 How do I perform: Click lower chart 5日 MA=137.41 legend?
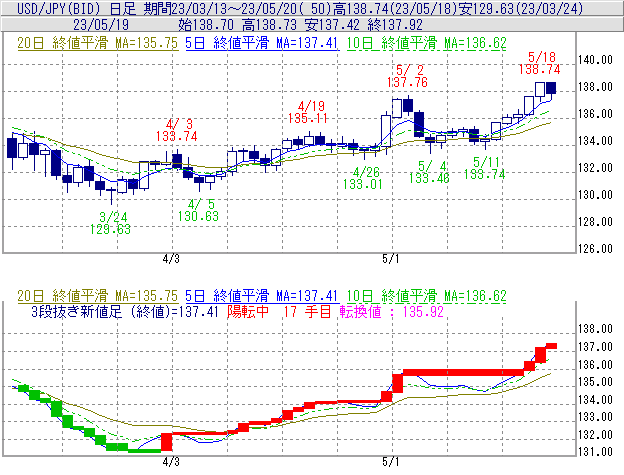coord(262,296)
